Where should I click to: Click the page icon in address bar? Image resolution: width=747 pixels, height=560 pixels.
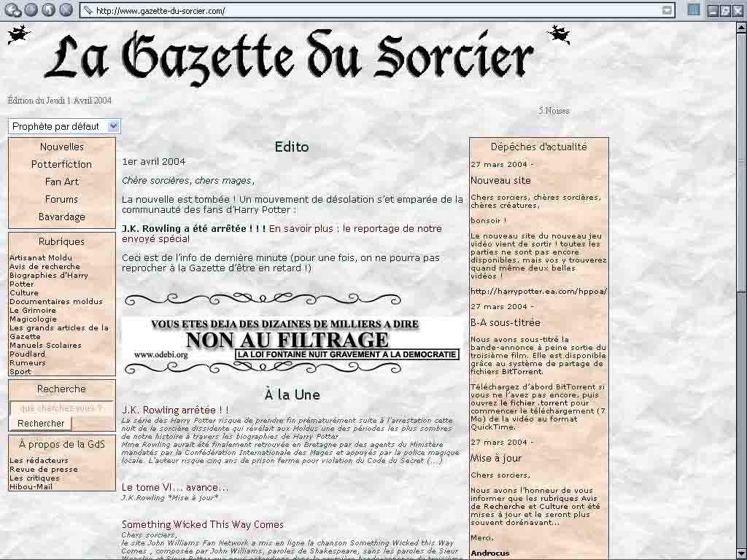click(88, 10)
